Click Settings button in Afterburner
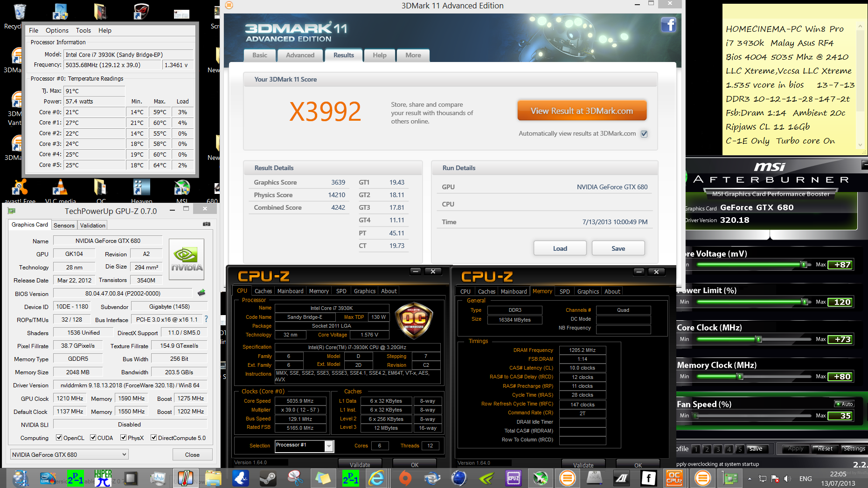Viewport: 868px width, 488px height. [x=854, y=448]
